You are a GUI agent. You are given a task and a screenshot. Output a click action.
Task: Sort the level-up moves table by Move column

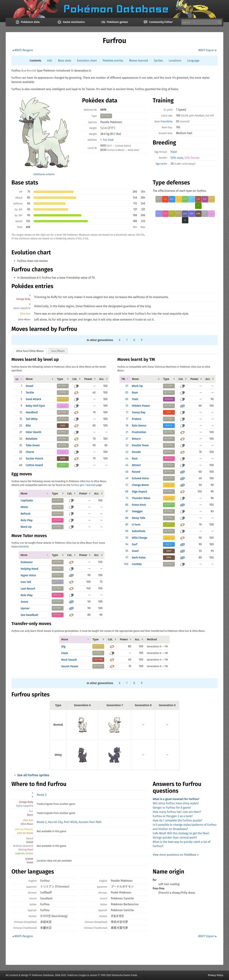pyautogui.click(x=39, y=379)
